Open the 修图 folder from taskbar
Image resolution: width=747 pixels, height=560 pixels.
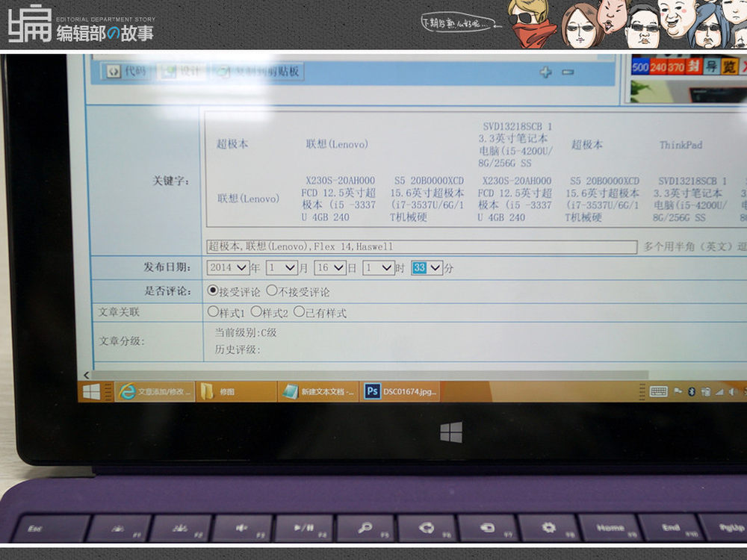click(236, 391)
